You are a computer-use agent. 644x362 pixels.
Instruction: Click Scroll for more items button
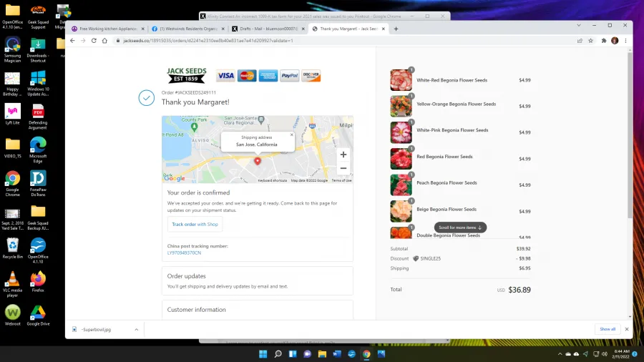tap(460, 228)
